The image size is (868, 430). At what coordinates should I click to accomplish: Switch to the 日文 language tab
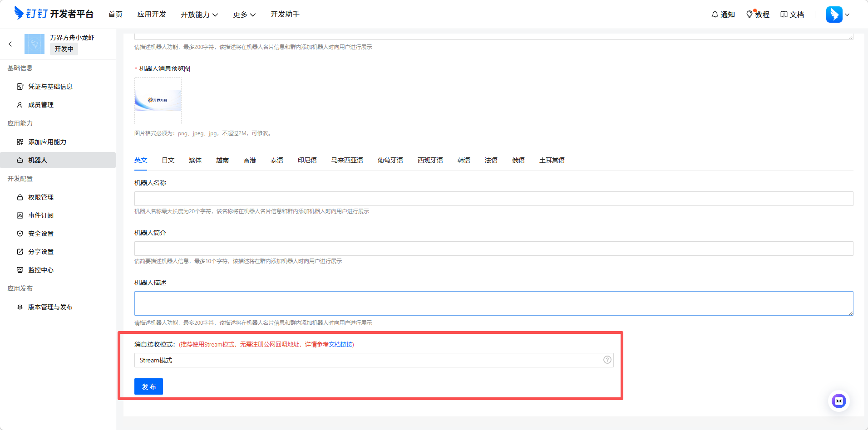pyautogui.click(x=168, y=160)
